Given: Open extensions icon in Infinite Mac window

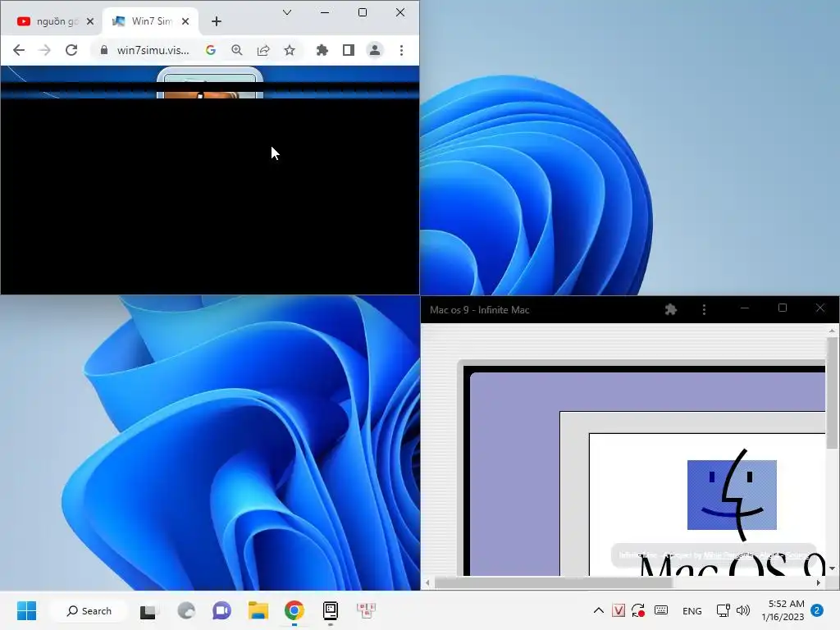Looking at the screenshot, I should 671,309.
